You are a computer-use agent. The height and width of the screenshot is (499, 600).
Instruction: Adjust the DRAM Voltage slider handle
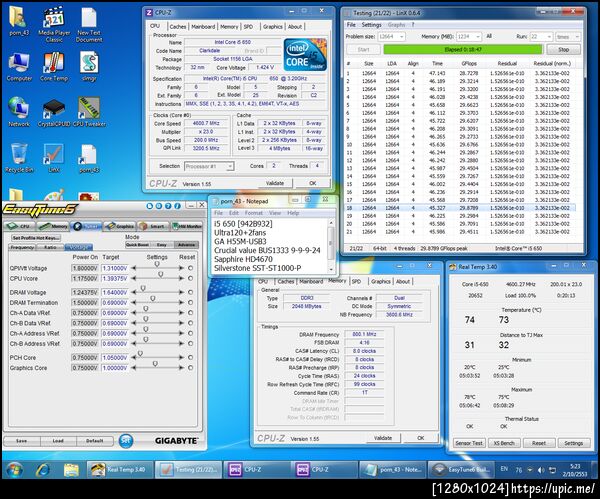coord(143,288)
